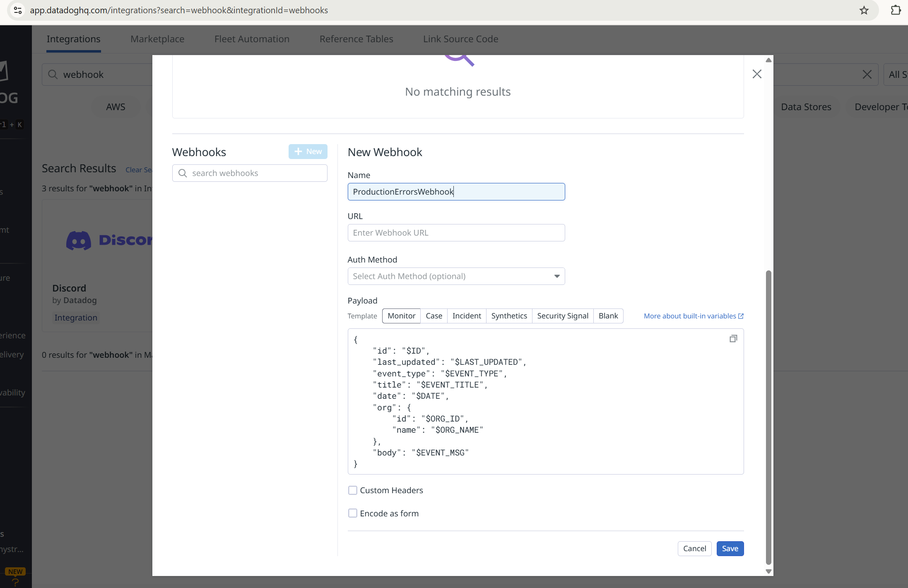
Task: Select the Monitor payload template
Action: click(x=401, y=316)
